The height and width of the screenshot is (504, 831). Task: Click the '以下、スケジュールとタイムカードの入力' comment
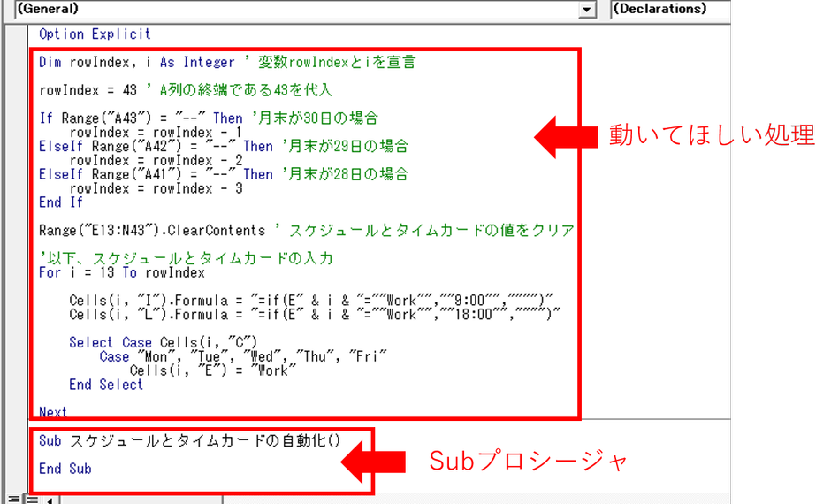point(186,258)
